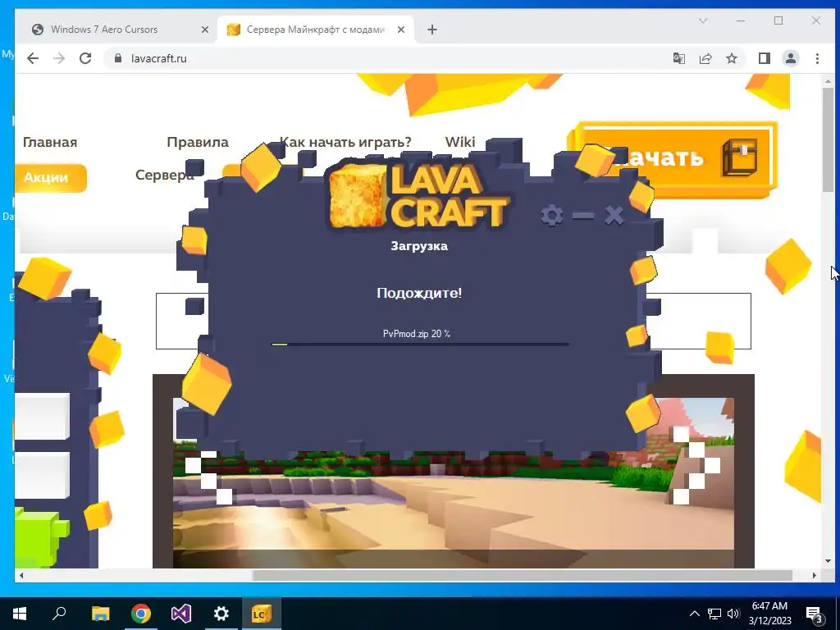Image resolution: width=840 pixels, height=630 pixels.
Task: Close the Windows 7 Aero Cursors tab
Action: [204, 30]
